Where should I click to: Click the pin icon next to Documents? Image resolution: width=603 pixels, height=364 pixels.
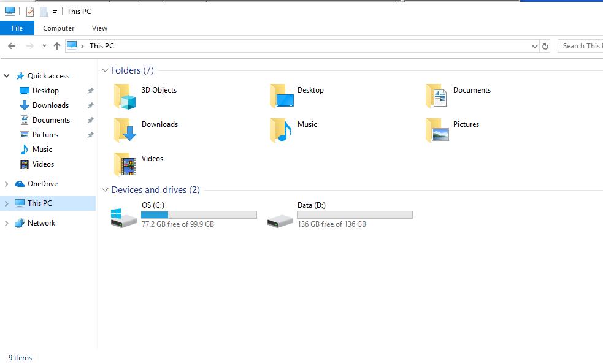90,120
